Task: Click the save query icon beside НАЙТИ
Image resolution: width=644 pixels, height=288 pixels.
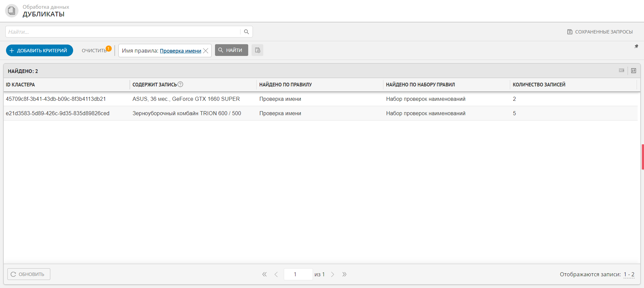Action: tap(258, 50)
